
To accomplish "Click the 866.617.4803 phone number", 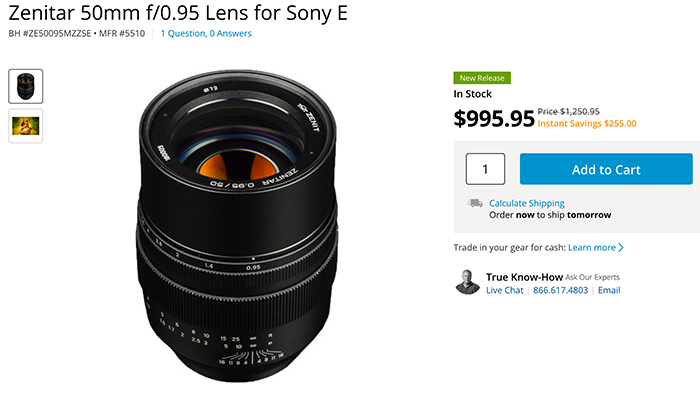I will click(x=560, y=290).
